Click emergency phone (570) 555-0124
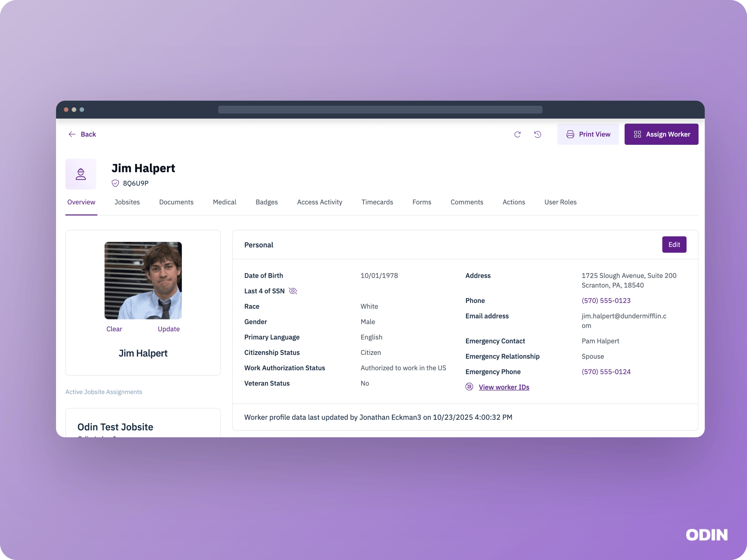The image size is (747, 560). pyautogui.click(x=606, y=372)
